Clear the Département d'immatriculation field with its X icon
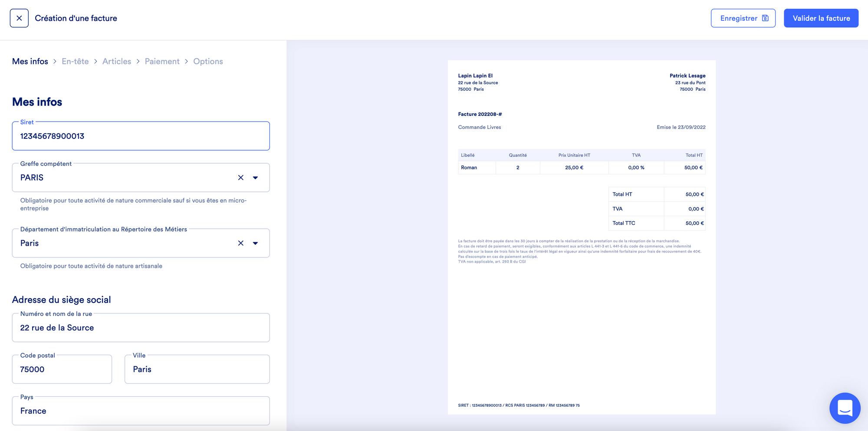 (x=241, y=243)
